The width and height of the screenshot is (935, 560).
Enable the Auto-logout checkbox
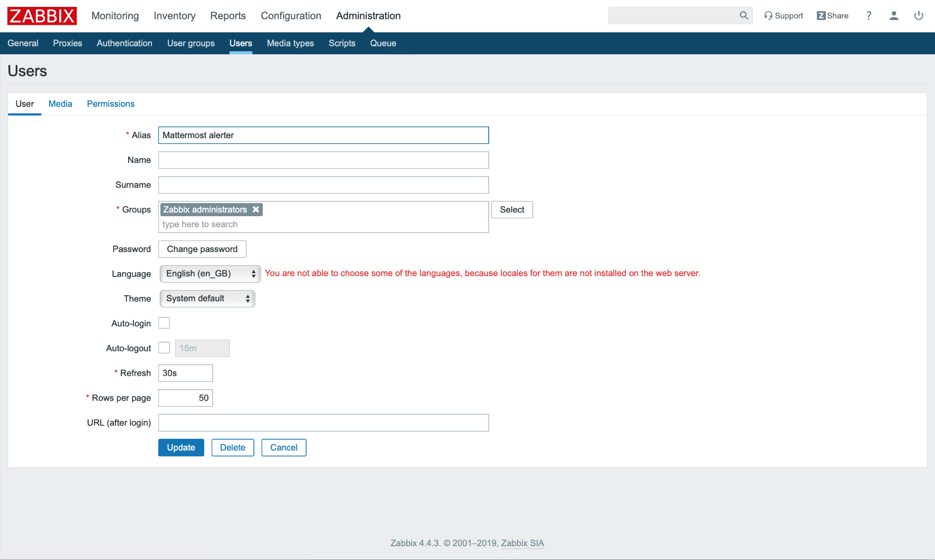pyautogui.click(x=164, y=348)
